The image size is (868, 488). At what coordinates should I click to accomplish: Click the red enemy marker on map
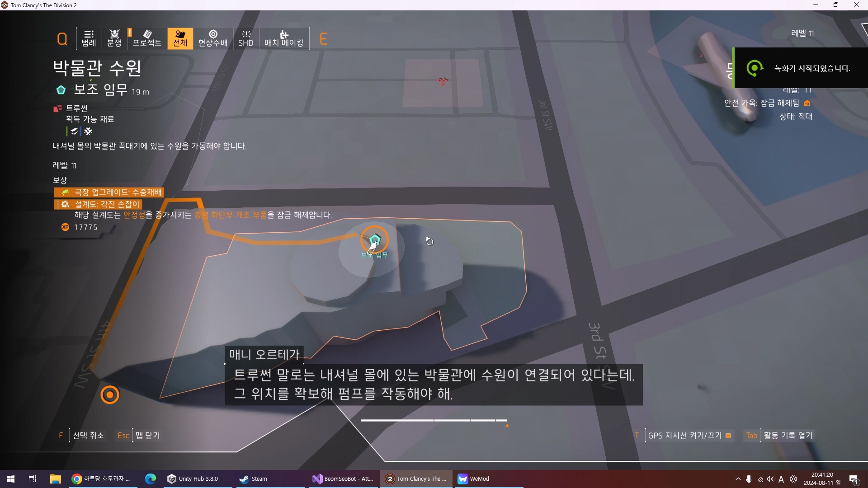443,81
